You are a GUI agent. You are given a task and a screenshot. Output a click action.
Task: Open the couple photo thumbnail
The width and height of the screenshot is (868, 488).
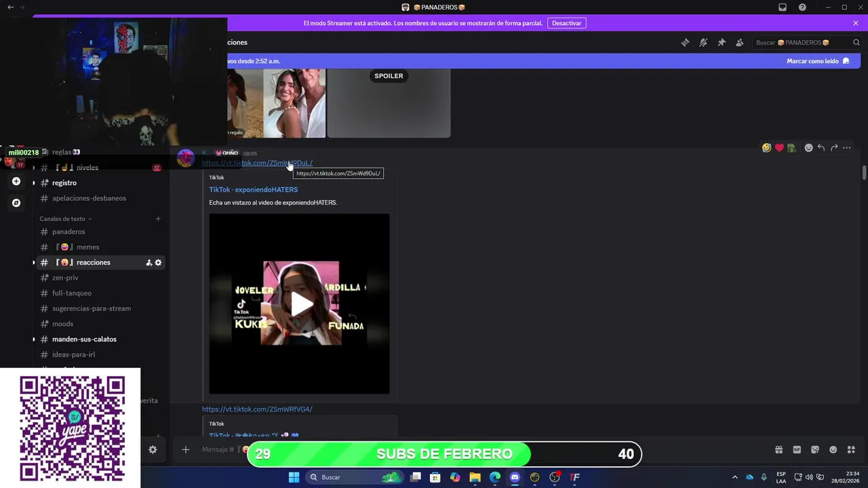[295, 102]
